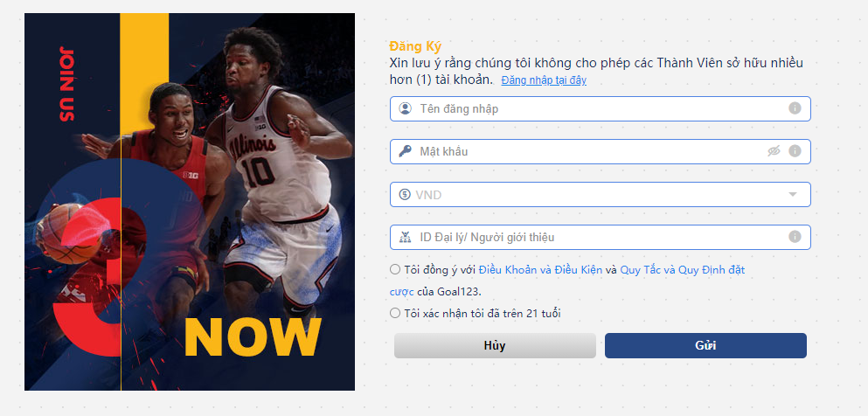Select the terms agreement radio button
868x416 pixels.
pyautogui.click(x=395, y=269)
